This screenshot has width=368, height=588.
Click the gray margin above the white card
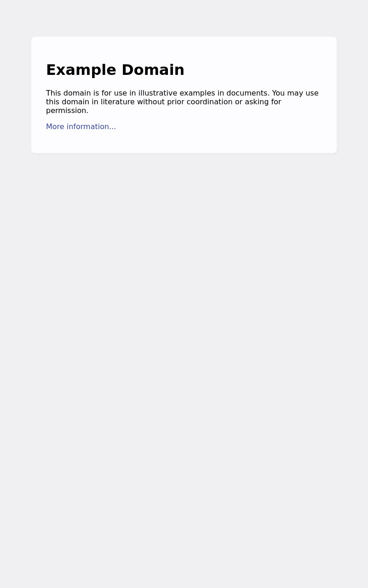click(x=184, y=18)
